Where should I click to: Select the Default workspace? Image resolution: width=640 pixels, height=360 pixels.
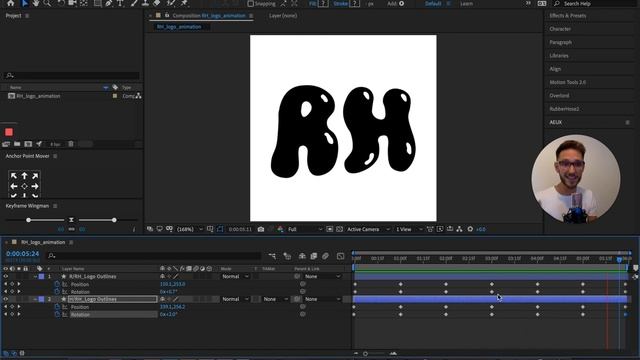click(433, 4)
